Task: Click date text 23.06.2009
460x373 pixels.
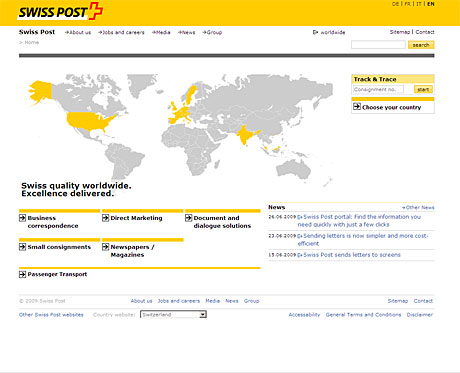Action: pyautogui.click(x=282, y=236)
